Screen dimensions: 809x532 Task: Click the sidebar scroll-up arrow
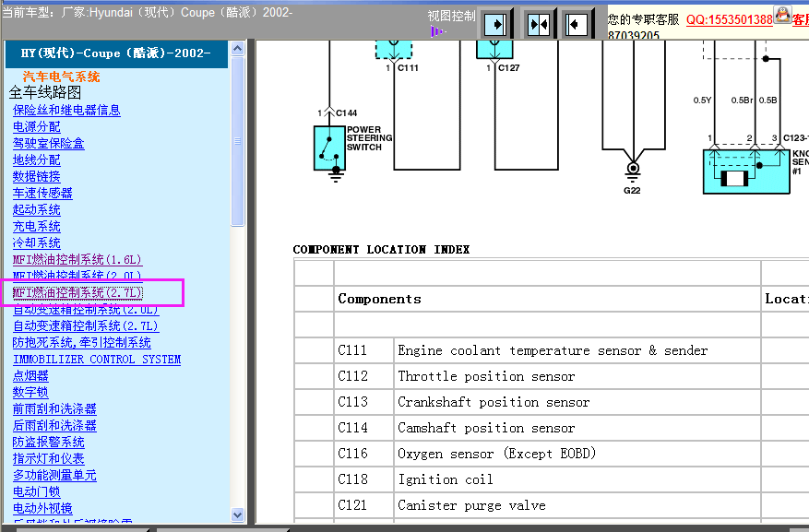[237, 49]
